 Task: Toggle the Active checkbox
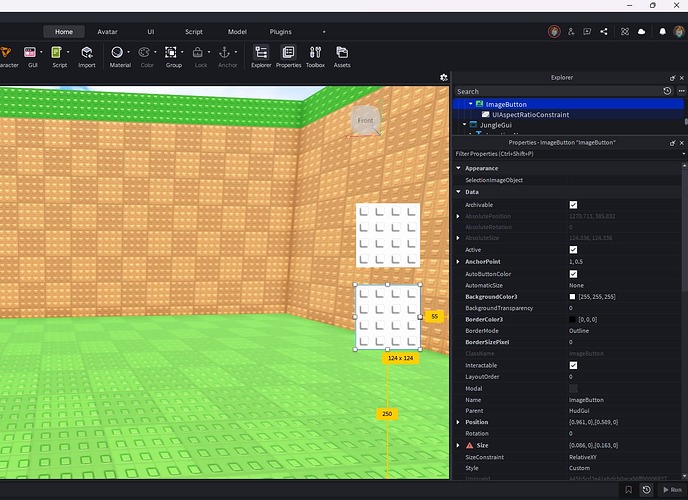[573, 250]
